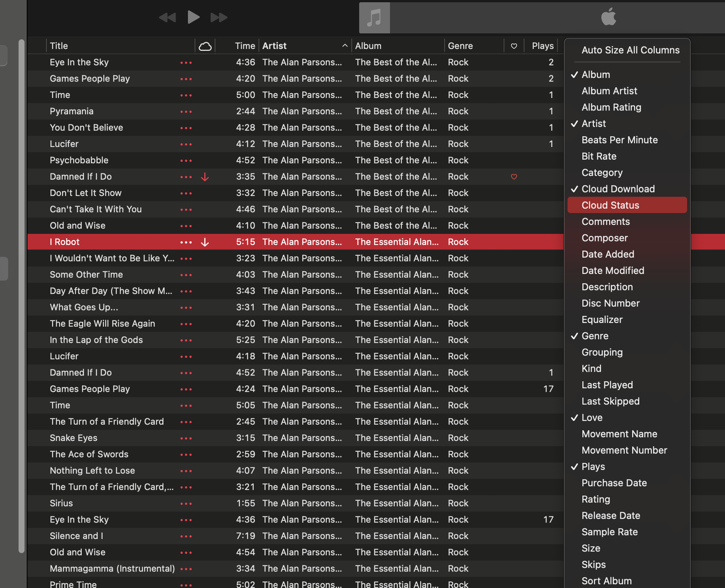725x588 pixels.
Task: Sort the list by Plays column
Action: tap(542, 46)
